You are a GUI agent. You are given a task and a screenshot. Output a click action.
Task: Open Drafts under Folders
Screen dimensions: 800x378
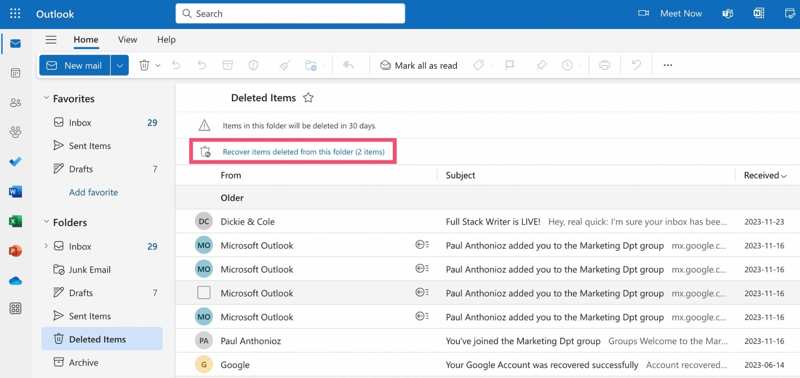pos(102,293)
